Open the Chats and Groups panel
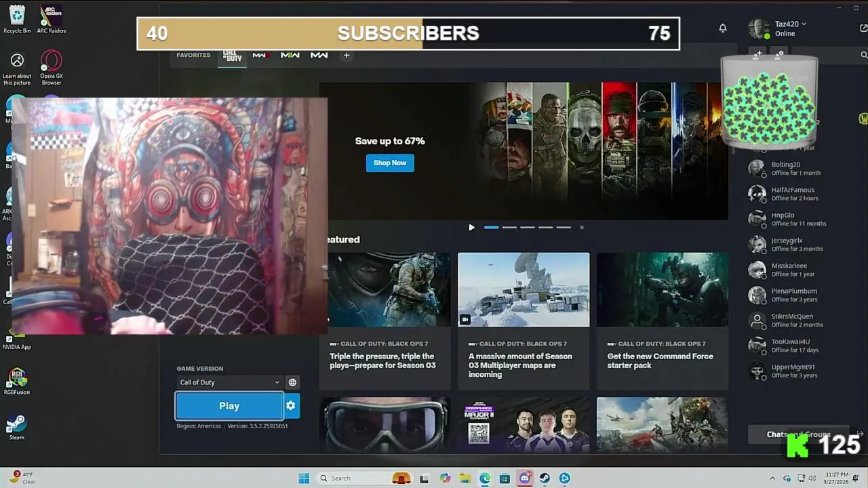Screen dimensions: 868x488 point(799,434)
